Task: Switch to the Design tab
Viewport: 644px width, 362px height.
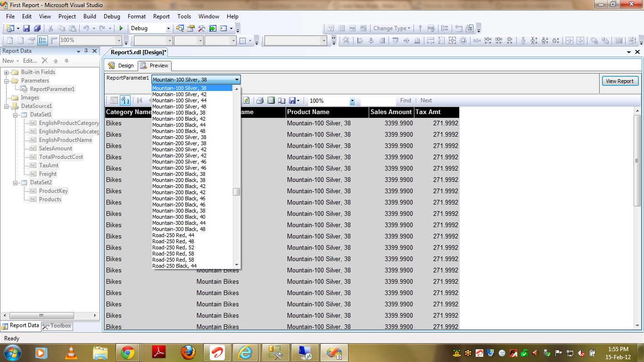Action: point(121,66)
